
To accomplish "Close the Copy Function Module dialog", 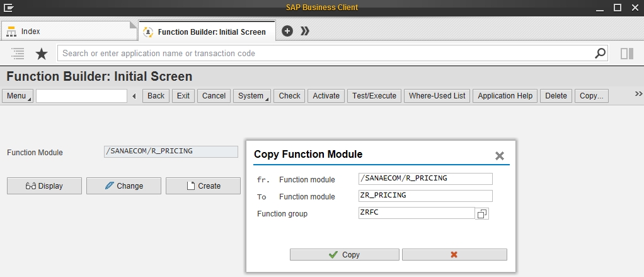I will 500,156.
